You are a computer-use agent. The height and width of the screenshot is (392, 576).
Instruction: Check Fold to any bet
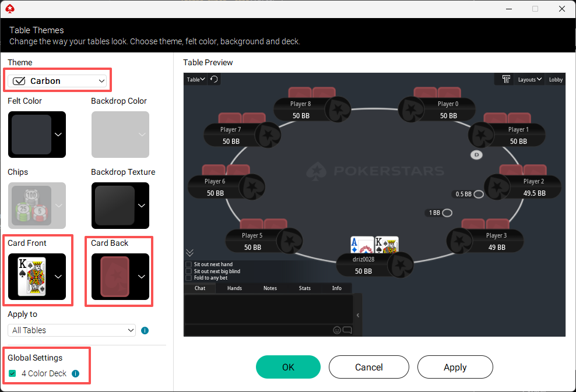[x=189, y=278]
